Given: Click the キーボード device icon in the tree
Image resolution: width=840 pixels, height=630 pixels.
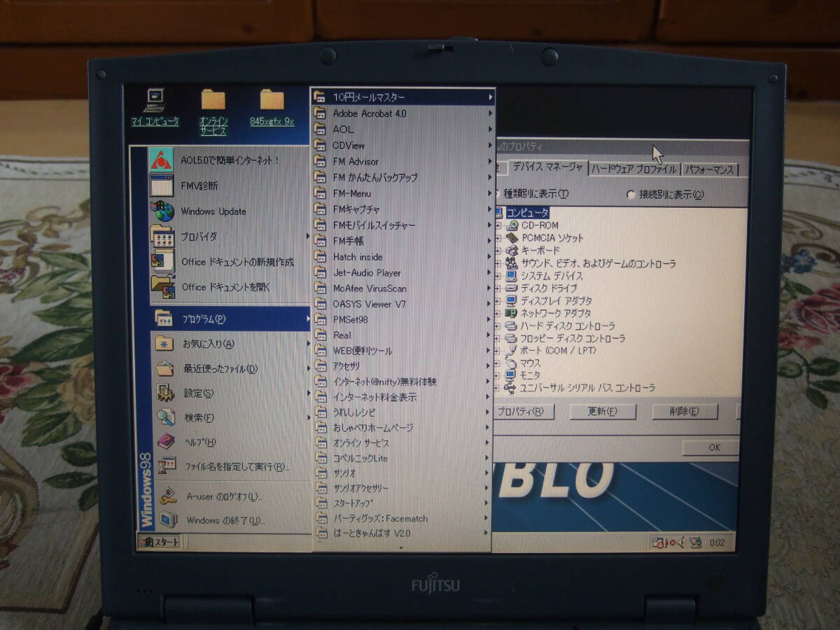Looking at the screenshot, I should click(x=512, y=251).
